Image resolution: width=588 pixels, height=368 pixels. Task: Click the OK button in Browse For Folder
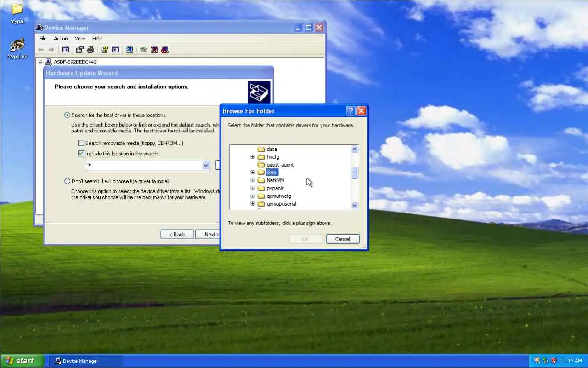pyautogui.click(x=305, y=239)
